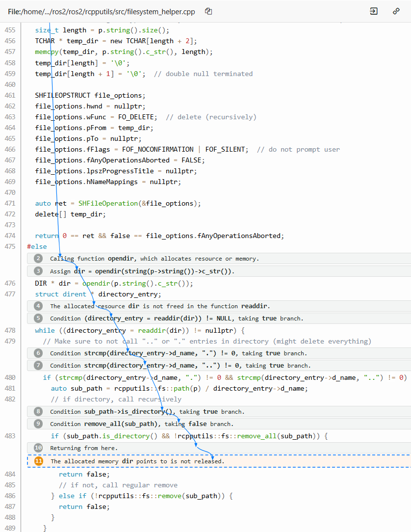Click 'file_options.lpszProgressTitle' line
Screen dimensions: 411x532
tap(116, 171)
